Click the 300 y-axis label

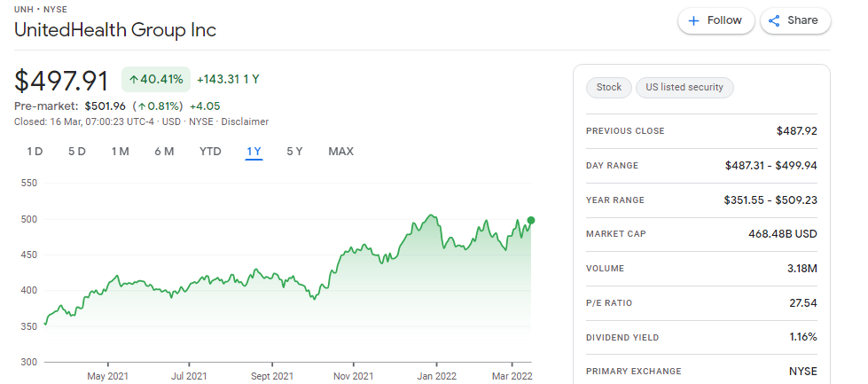click(x=29, y=363)
